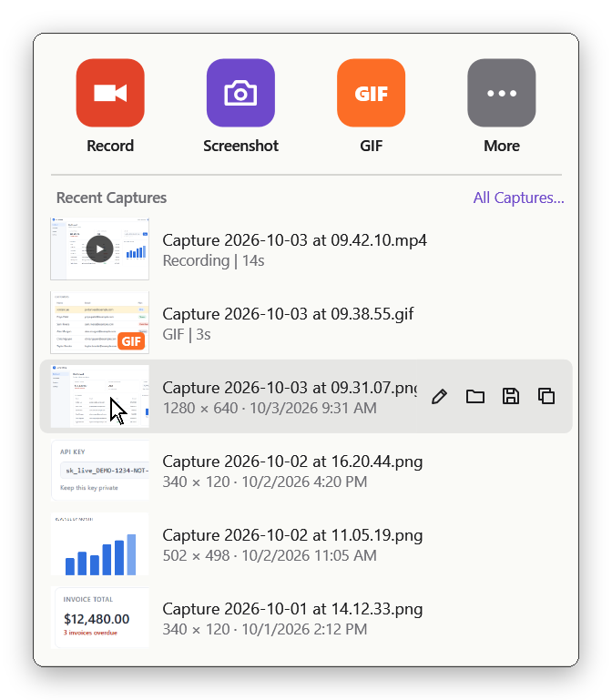Create a GIF with the orange GIF button
Image resolution: width=612 pixels, height=700 pixels.
(372, 93)
